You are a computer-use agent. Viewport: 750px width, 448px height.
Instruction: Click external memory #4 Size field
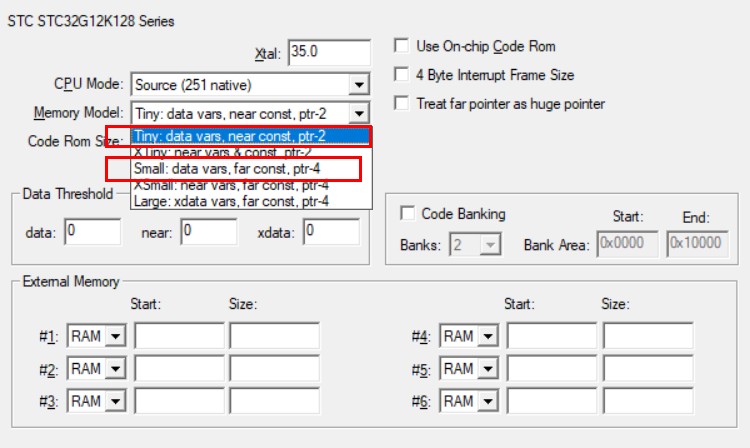[x=648, y=336]
